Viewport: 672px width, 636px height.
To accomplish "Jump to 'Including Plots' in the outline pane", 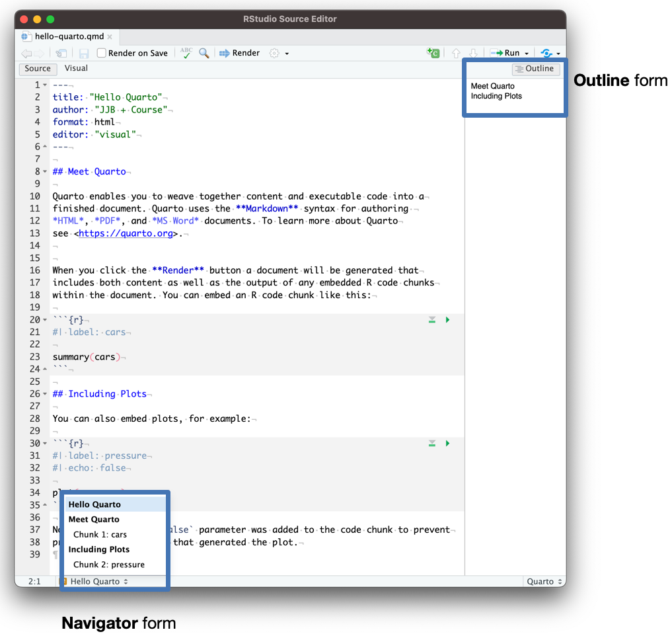I will point(496,96).
